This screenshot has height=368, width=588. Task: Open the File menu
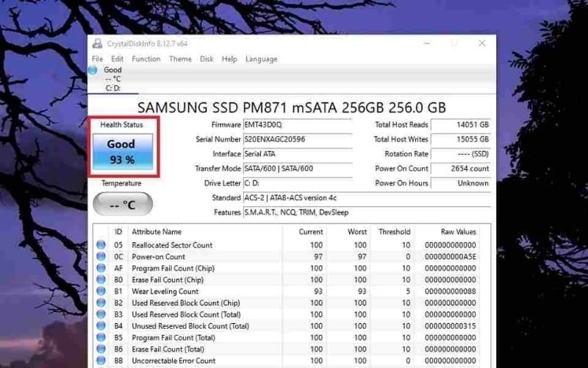97,59
